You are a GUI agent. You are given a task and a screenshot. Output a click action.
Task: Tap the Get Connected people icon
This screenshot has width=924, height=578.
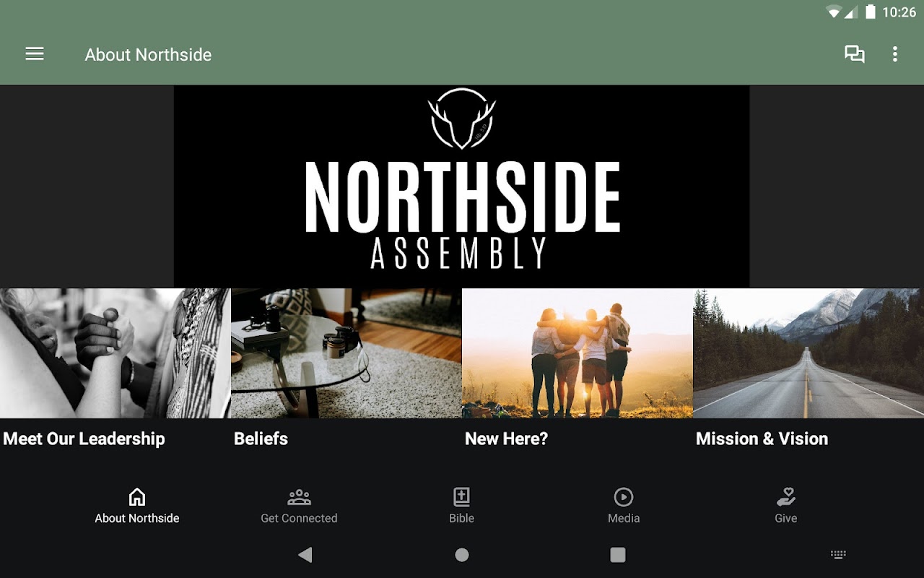coord(299,497)
